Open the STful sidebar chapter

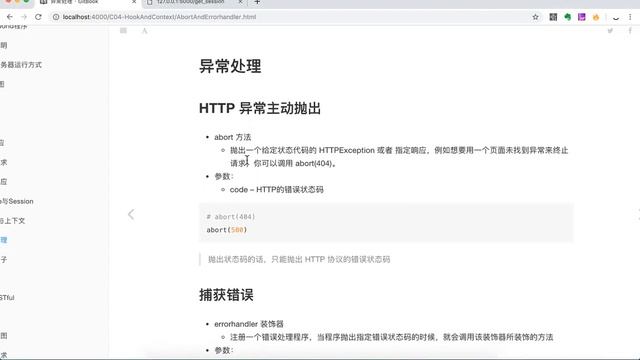[x=7, y=298]
